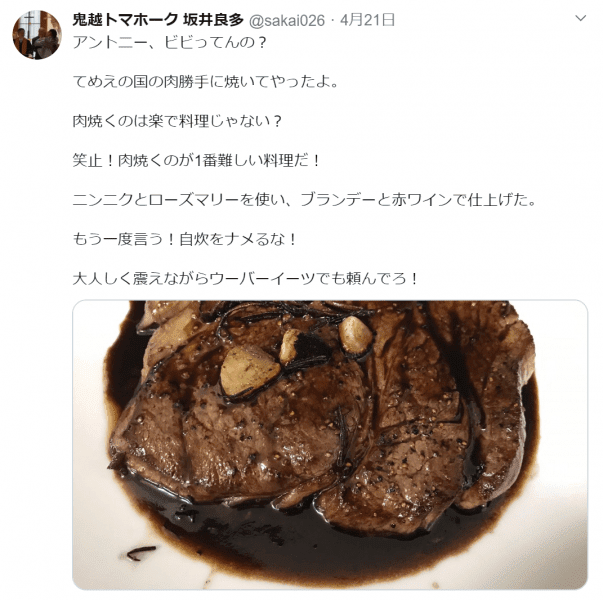Click the word 赤ワイン in the tweet

421,200
